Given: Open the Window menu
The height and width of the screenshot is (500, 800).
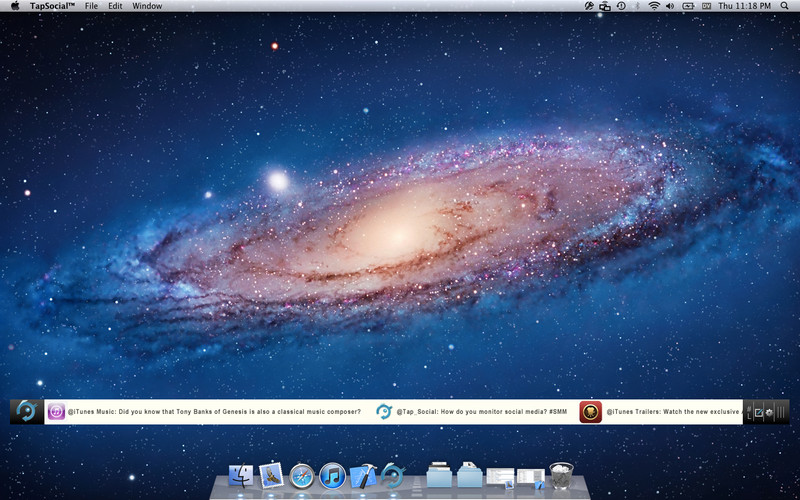Looking at the screenshot, I should (147, 6).
